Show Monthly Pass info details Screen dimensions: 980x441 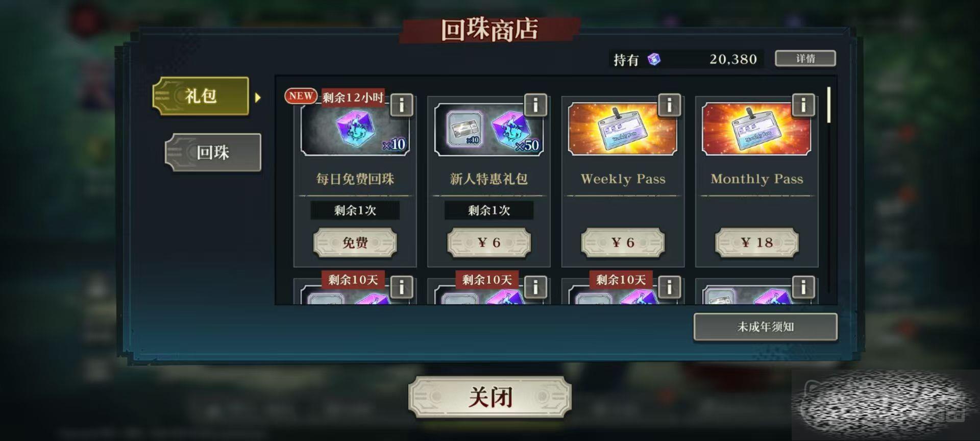pyautogui.click(x=803, y=105)
